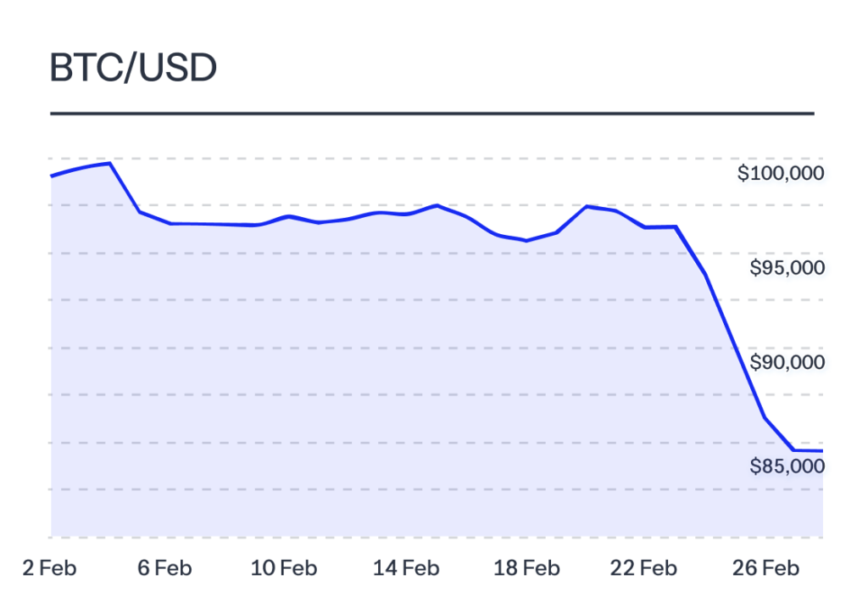Click the price line above 14 Feb
This screenshot has height=614, width=868.
click(407, 215)
